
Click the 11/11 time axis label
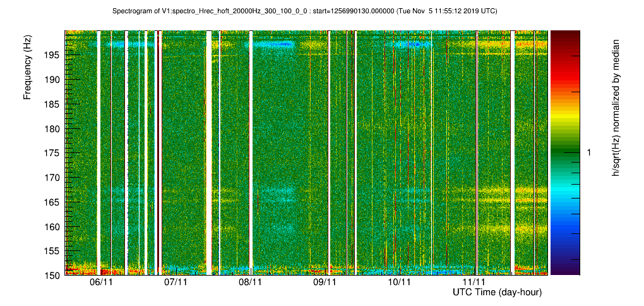(x=474, y=282)
